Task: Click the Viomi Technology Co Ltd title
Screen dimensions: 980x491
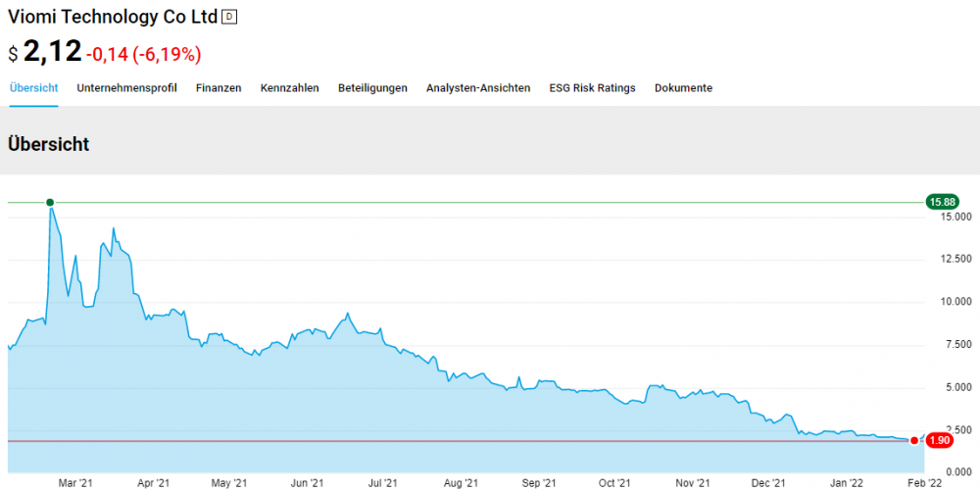Action: point(113,18)
